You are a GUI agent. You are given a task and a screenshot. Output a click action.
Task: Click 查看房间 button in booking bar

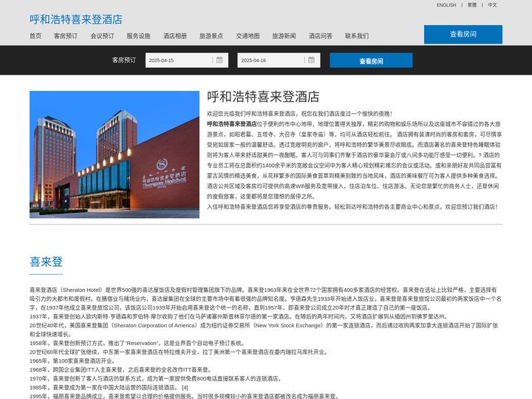pos(371,61)
